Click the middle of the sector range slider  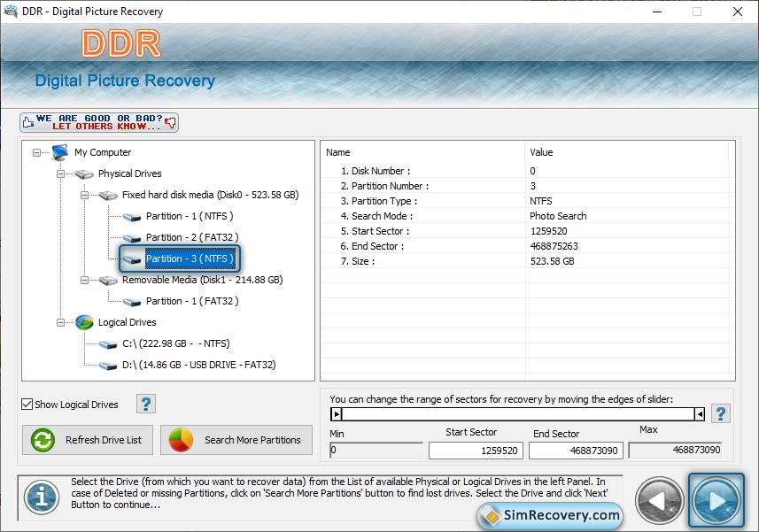[x=518, y=414]
